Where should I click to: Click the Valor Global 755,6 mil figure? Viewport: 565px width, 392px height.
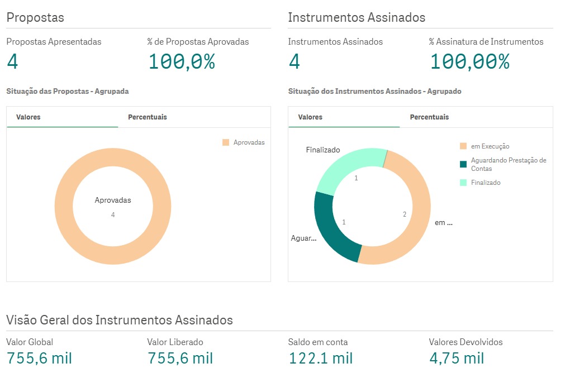click(39, 358)
